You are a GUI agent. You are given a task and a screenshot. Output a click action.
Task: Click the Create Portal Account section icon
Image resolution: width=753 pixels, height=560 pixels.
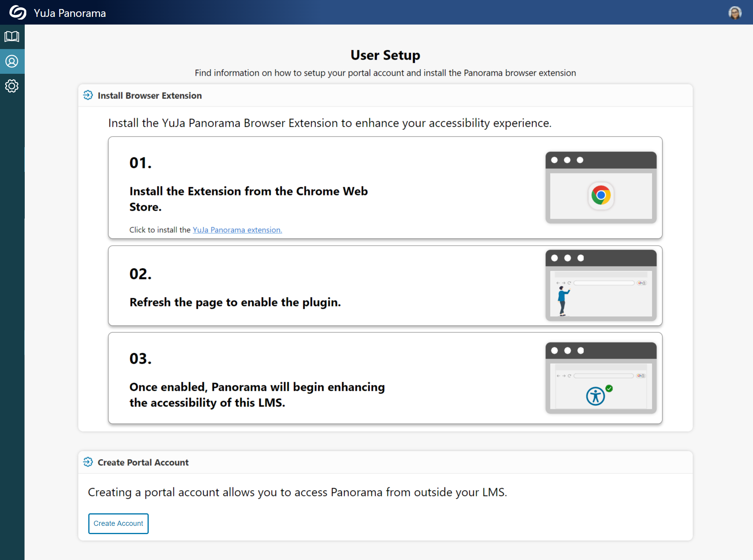(88, 462)
